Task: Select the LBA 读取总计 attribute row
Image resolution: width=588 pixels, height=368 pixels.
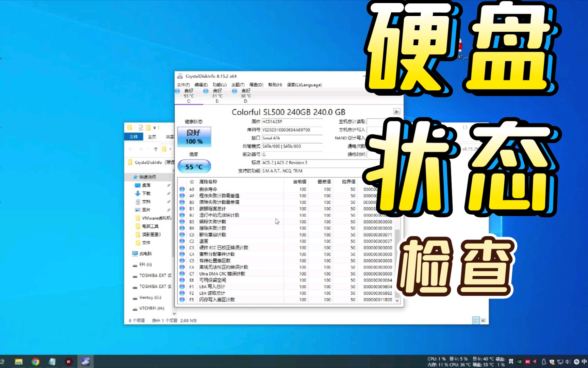Action: pos(286,293)
